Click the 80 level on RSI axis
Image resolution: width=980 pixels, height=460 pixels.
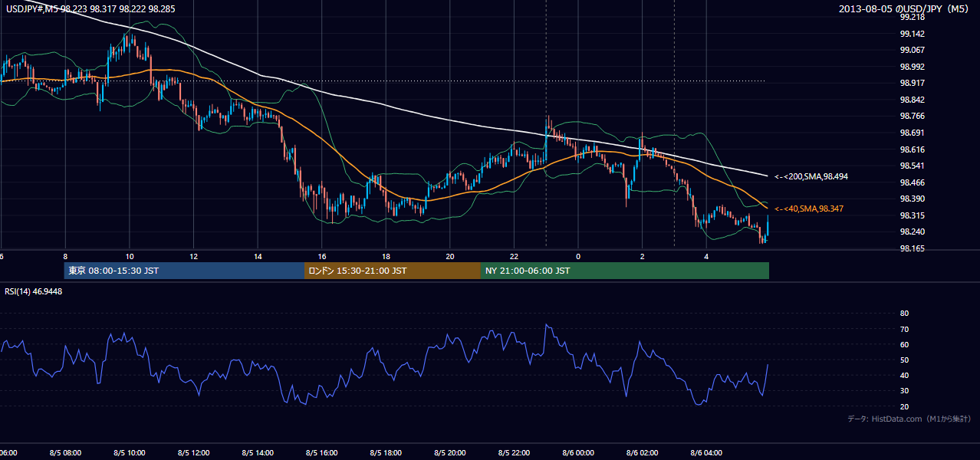(x=904, y=314)
